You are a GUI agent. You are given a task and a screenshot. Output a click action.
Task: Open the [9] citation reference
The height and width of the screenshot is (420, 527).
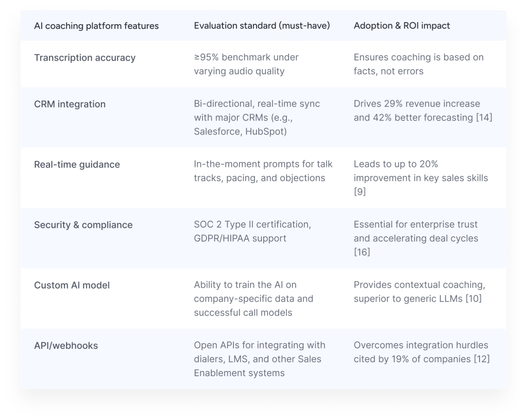point(360,192)
